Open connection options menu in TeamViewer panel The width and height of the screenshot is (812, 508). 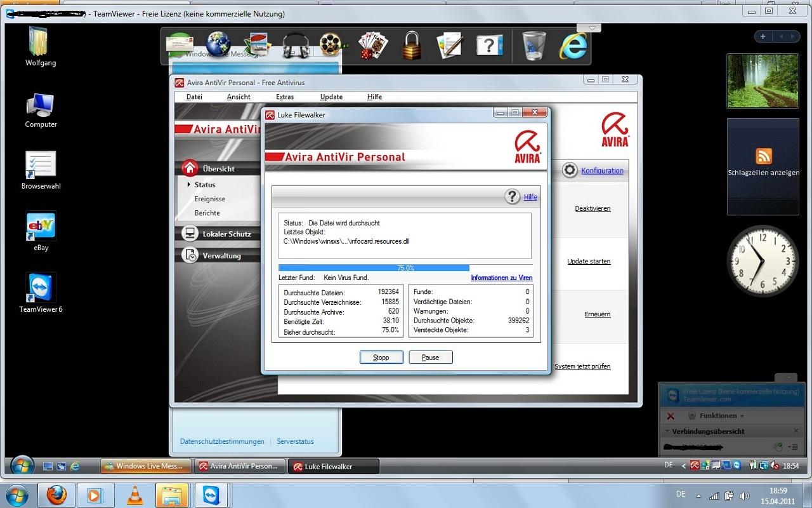point(794,447)
